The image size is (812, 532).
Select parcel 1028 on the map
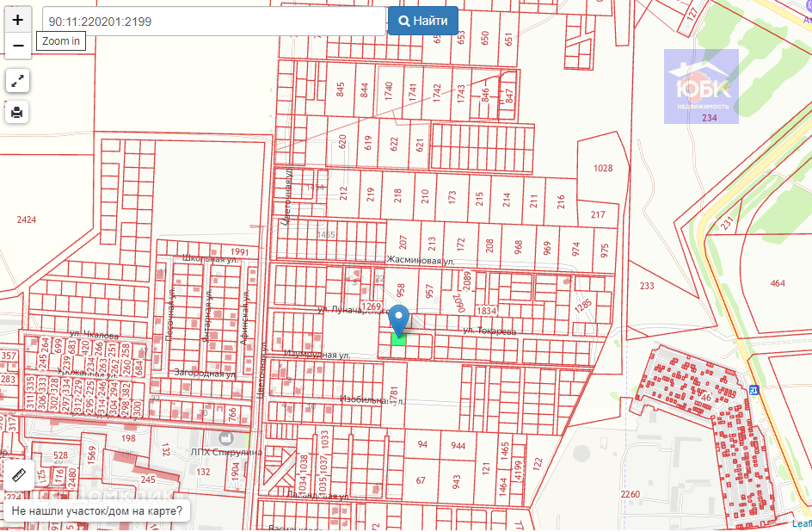[603, 169]
